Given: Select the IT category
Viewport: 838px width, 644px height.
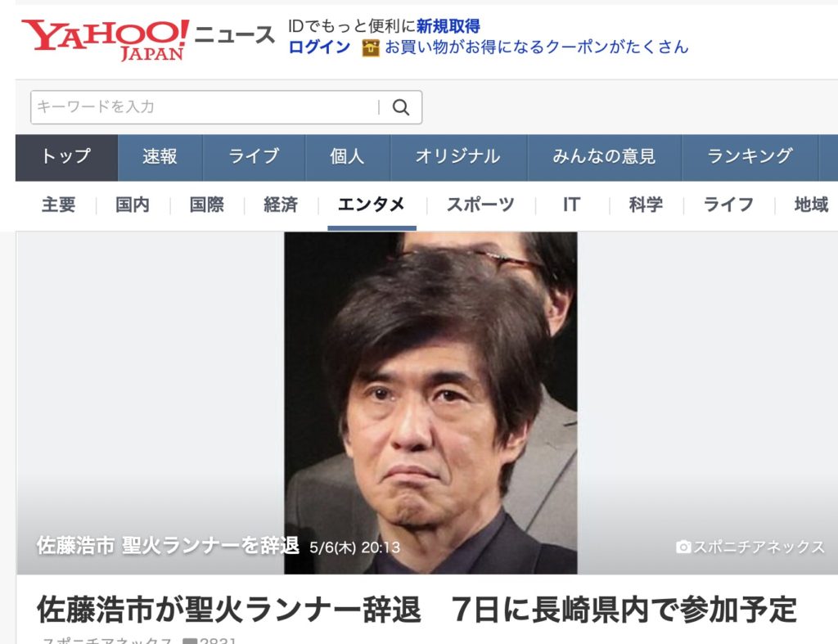Looking at the screenshot, I should pyautogui.click(x=571, y=205).
